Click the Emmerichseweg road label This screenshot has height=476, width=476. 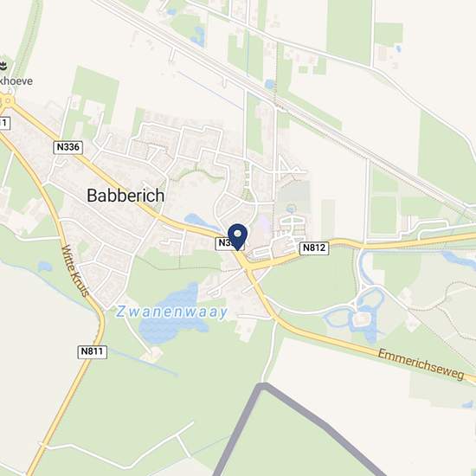[421, 364]
